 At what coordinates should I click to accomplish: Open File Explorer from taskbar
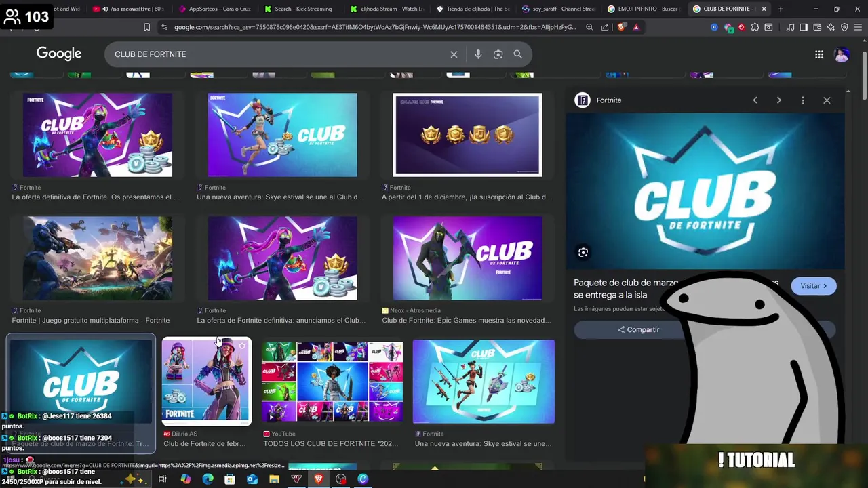(274, 479)
